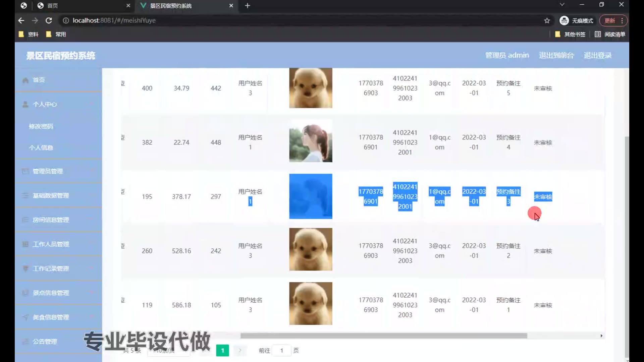Click page 1 pagination button

click(x=222, y=351)
